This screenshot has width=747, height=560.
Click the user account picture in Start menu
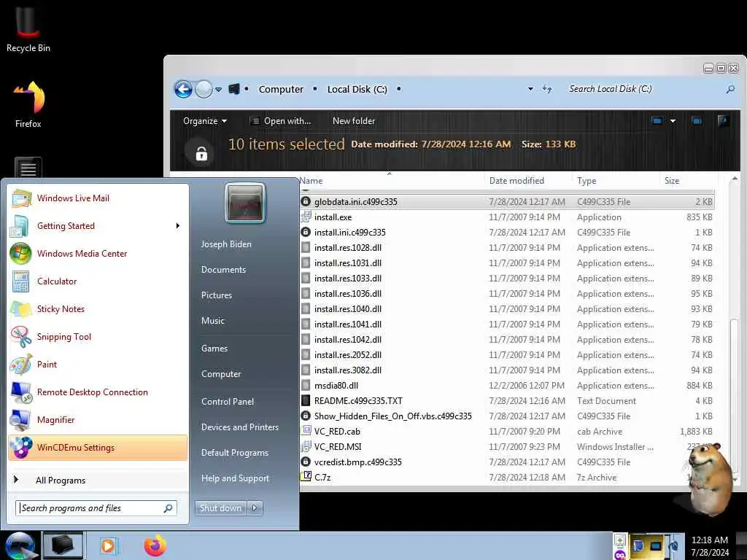coord(245,203)
